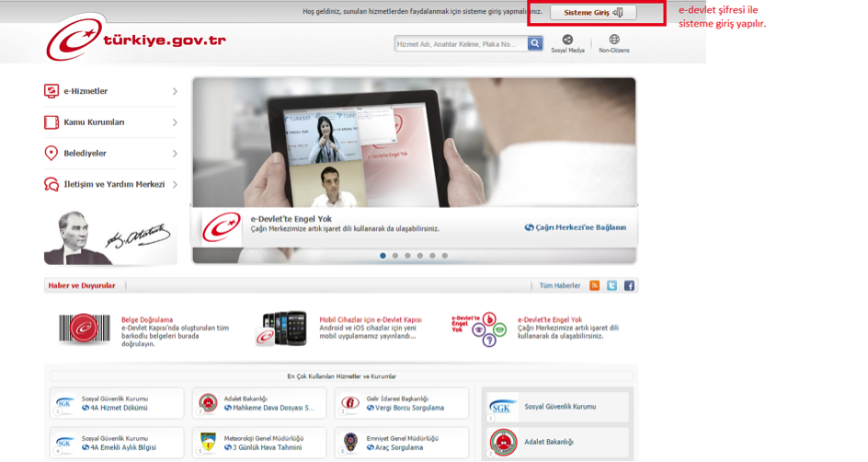Click the Belediyeler location pin icon
This screenshot has width=868, height=462.
[51, 153]
